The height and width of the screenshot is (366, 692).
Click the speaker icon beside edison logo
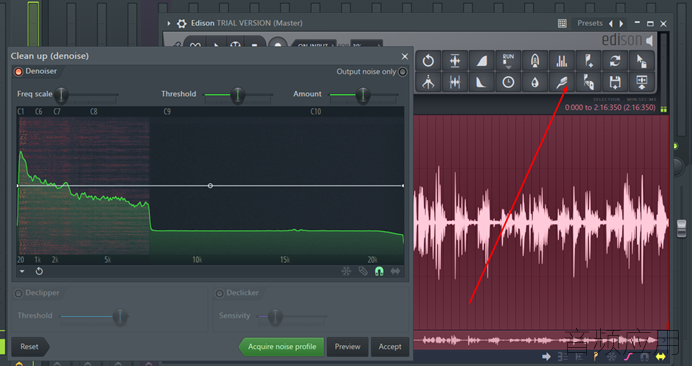tap(650, 41)
